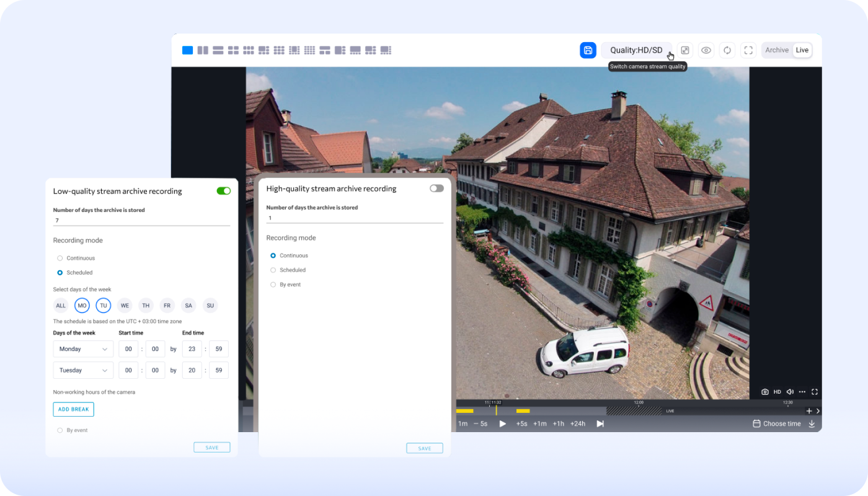
Task: Select the single-camera layout icon
Action: (187, 50)
